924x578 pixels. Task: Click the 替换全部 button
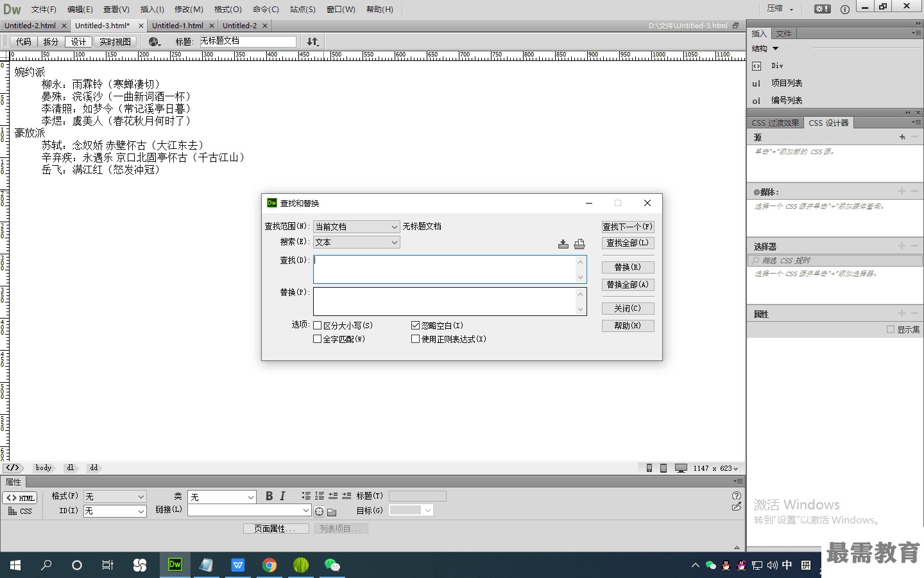click(x=628, y=285)
